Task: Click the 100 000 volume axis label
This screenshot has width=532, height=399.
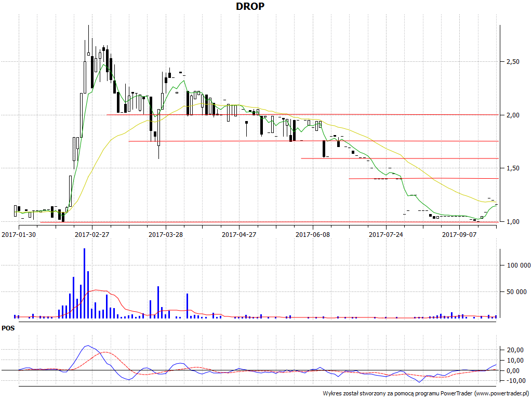Action: click(519, 265)
